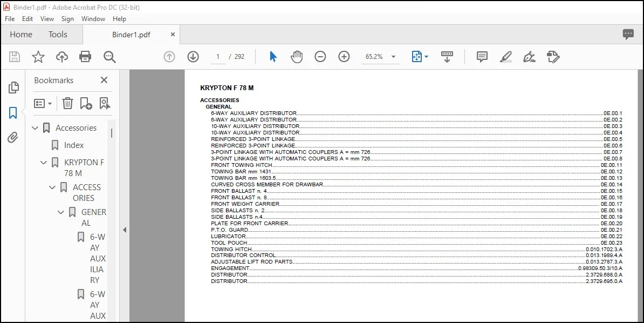Select the Accessories bookmark label

(76, 128)
